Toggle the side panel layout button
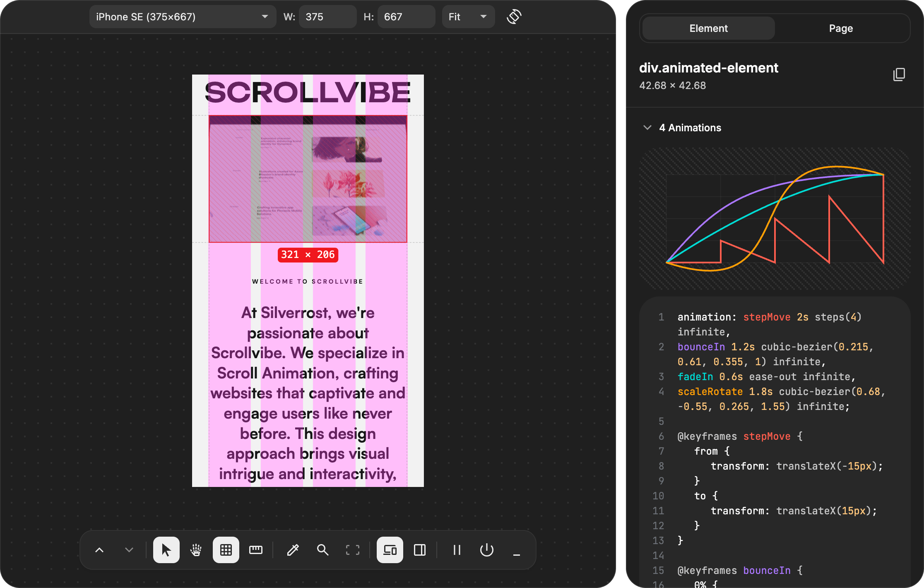 click(x=419, y=550)
